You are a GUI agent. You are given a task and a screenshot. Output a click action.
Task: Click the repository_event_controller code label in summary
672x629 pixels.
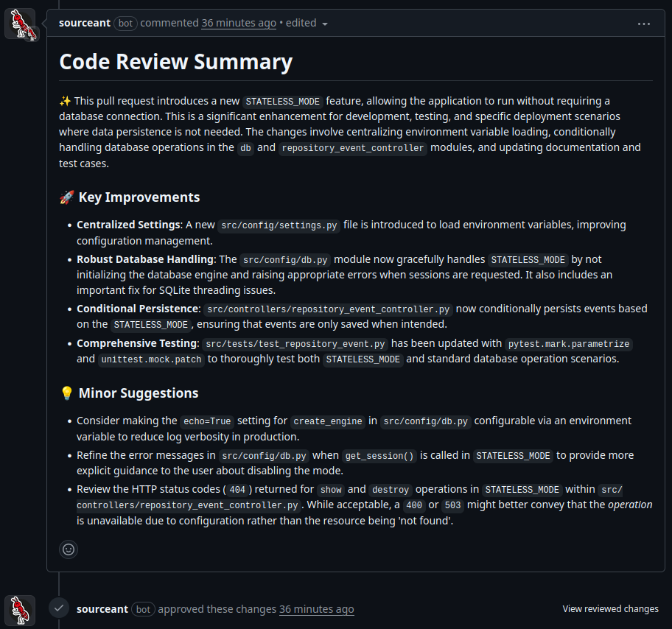click(353, 148)
